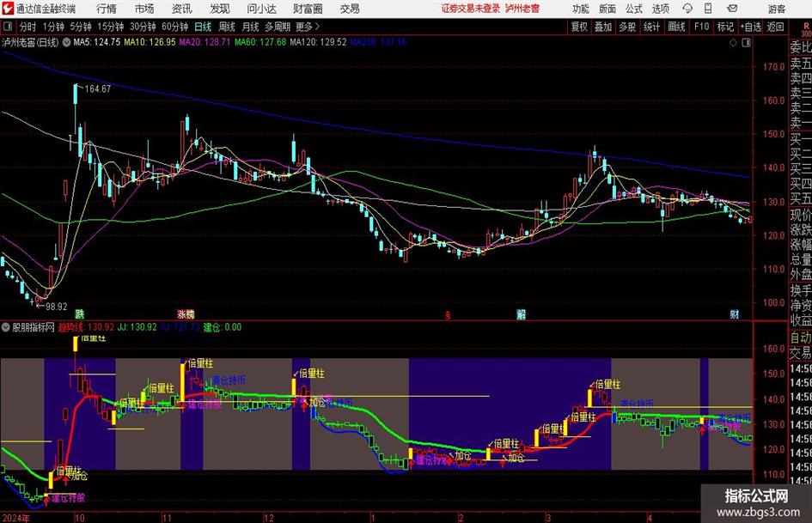Click the 建仓: 0.00 indicator value

click(x=223, y=327)
